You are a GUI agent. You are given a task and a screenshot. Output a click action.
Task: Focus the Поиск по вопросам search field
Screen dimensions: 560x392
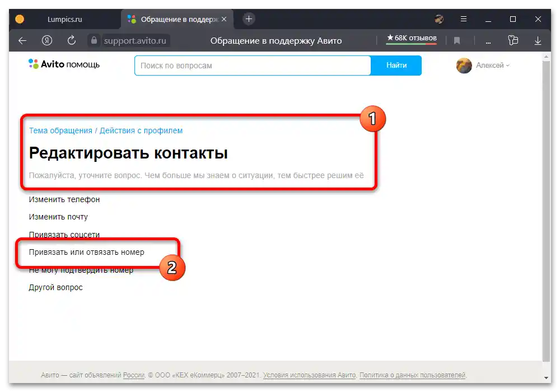[253, 66]
